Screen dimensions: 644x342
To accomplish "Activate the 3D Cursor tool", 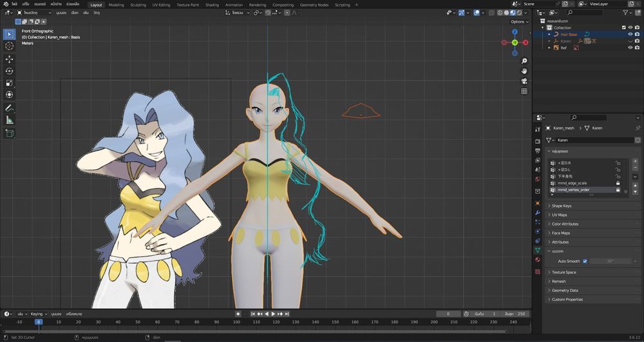I will tap(10, 46).
